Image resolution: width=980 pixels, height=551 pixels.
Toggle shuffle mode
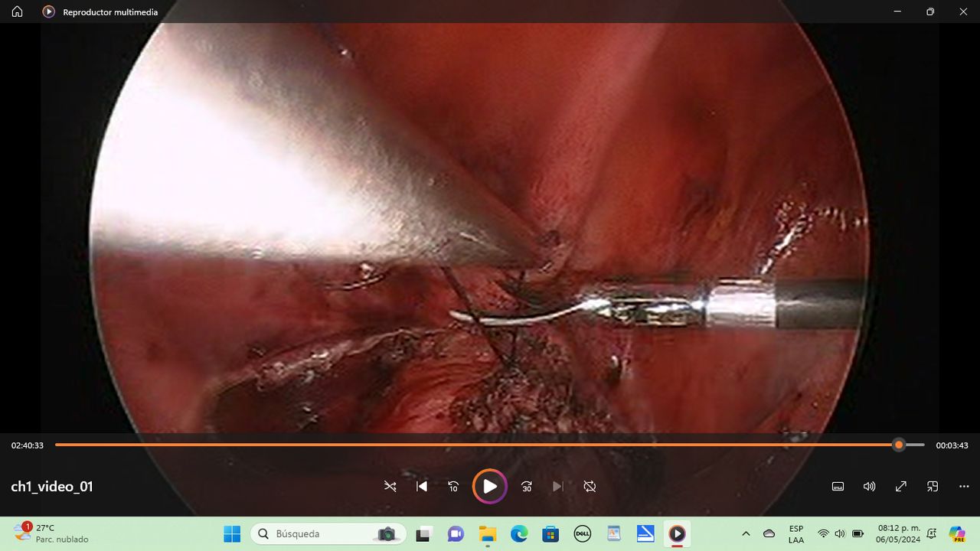(x=390, y=487)
